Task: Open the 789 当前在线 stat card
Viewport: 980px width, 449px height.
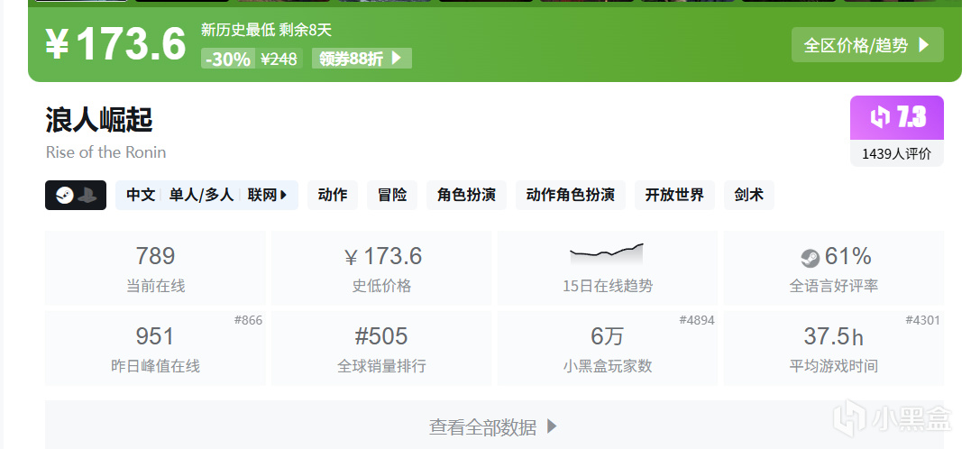Action: pyautogui.click(x=156, y=269)
